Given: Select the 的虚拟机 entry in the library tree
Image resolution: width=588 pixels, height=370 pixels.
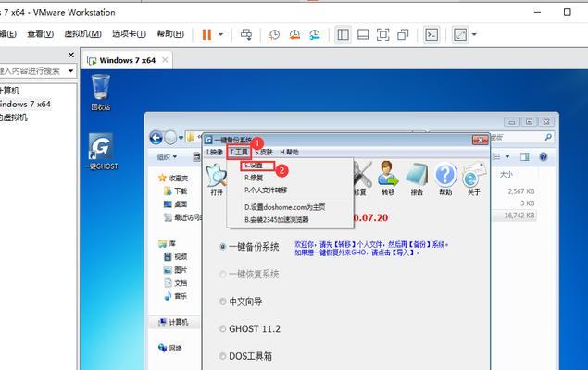Looking at the screenshot, I should click(x=14, y=117).
